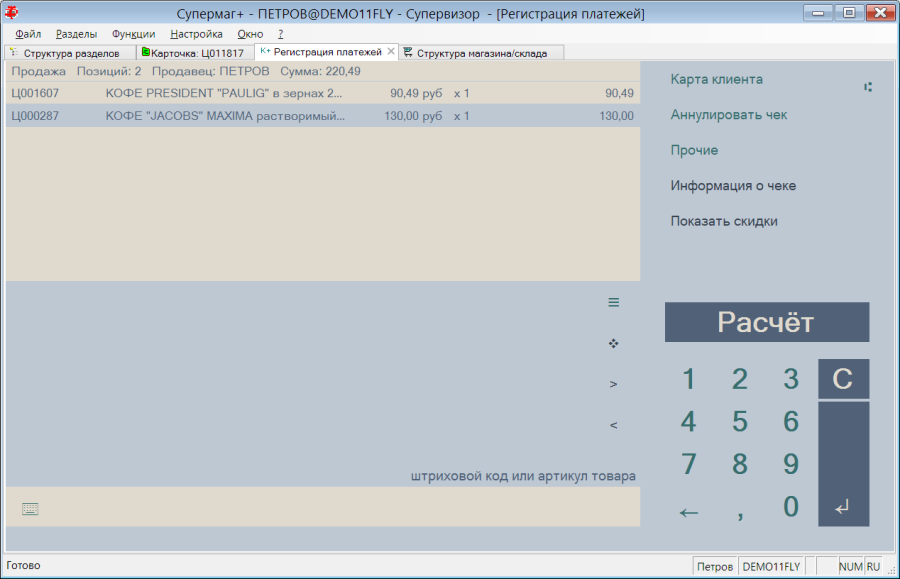Viewport: 900px width, 579px height.
Task: Click the barcode or article input field
Action: coord(323,507)
